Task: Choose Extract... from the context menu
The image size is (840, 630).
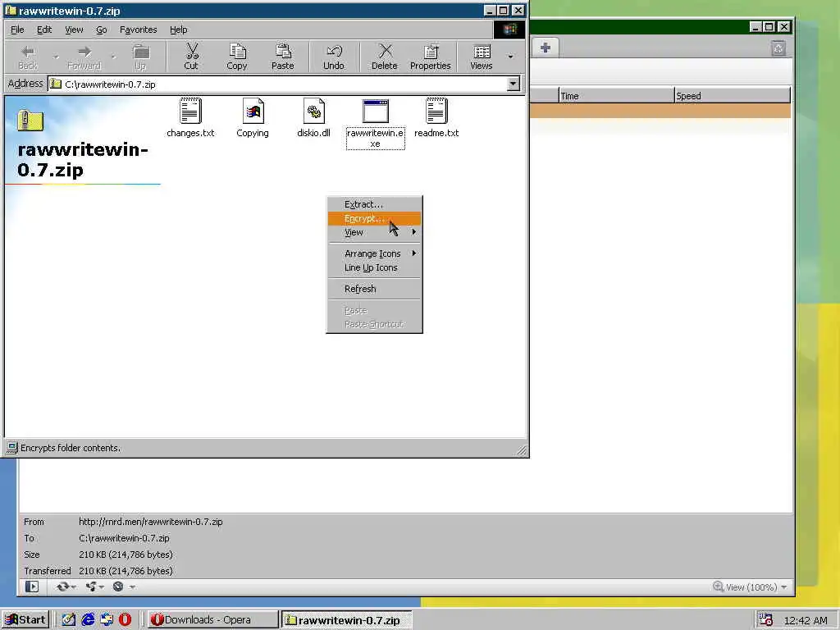Action: [x=374, y=204]
